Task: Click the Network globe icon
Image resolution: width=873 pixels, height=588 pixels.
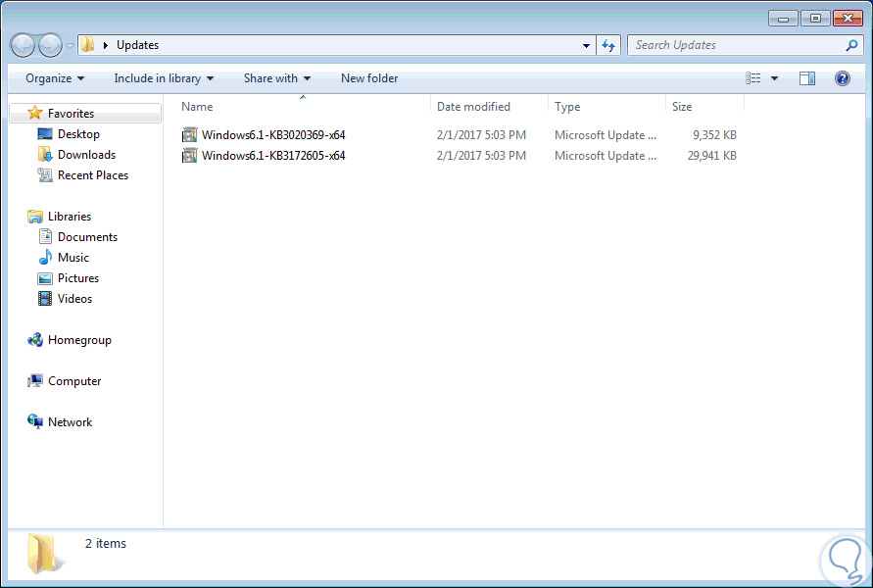Action: 35,422
